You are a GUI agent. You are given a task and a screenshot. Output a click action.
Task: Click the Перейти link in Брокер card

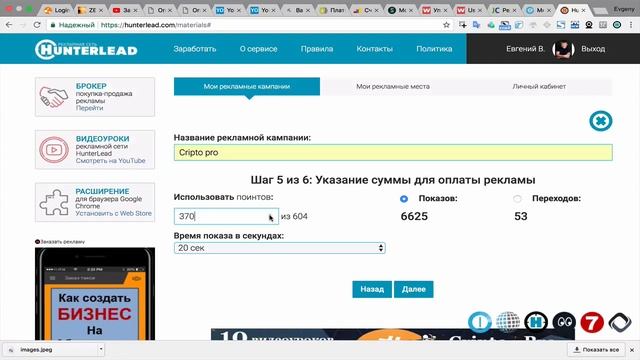[x=89, y=108]
